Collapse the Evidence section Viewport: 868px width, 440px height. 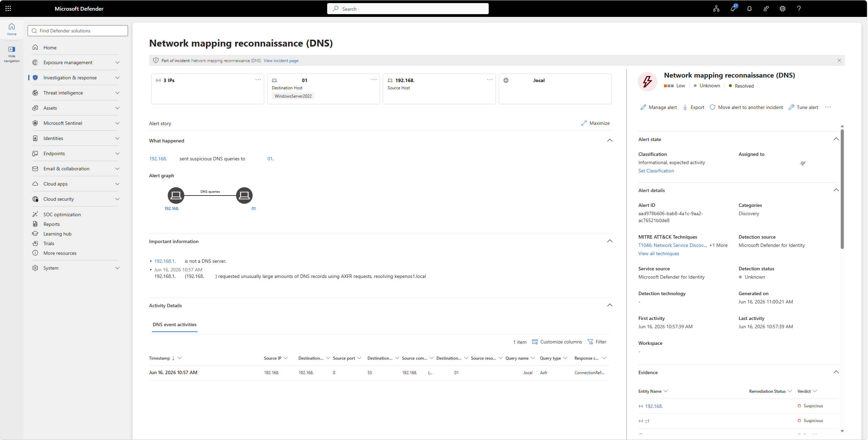[836, 372]
